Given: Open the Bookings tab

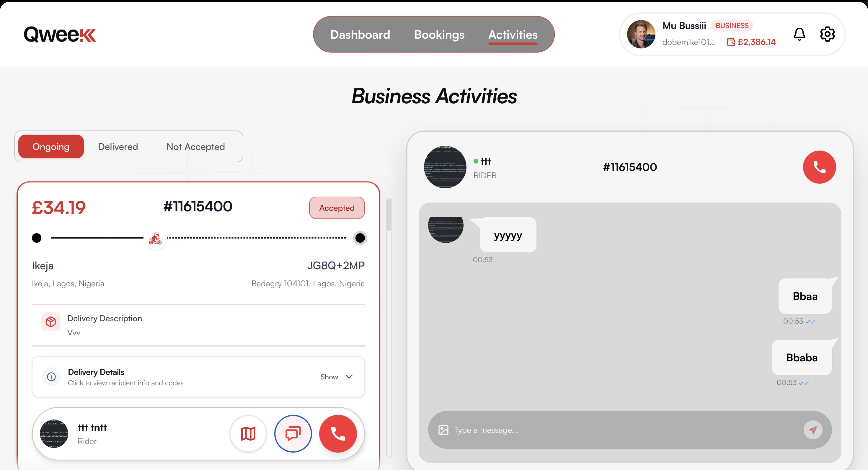Looking at the screenshot, I should pyautogui.click(x=439, y=34).
